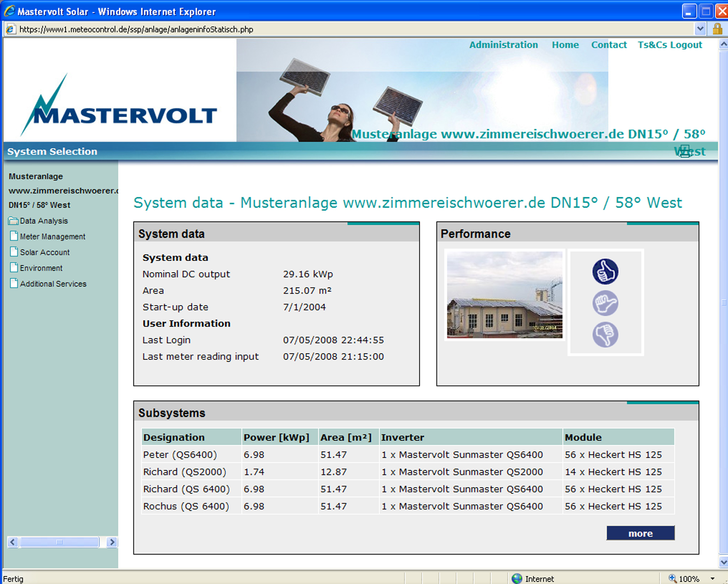Click the padlock security icon in address bar
The height and width of the screenshot is (584, 728).
(717, 29)
